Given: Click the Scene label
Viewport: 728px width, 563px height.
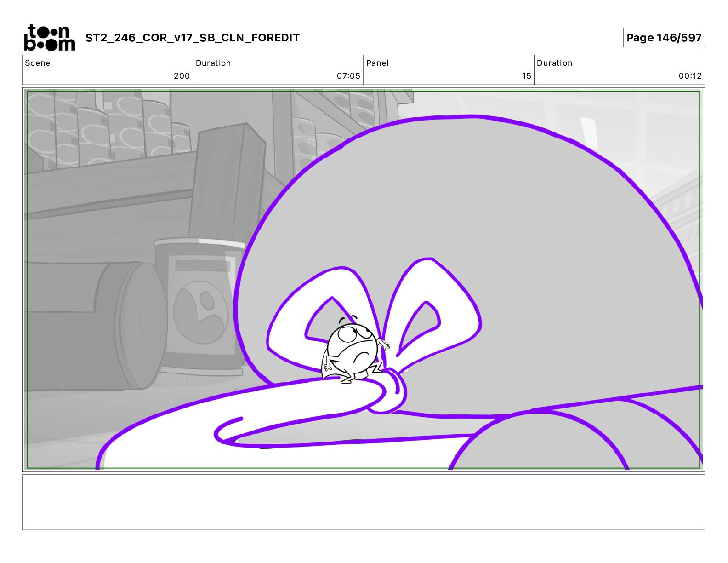Looking at the screenshot, I should tap(38, 63).
